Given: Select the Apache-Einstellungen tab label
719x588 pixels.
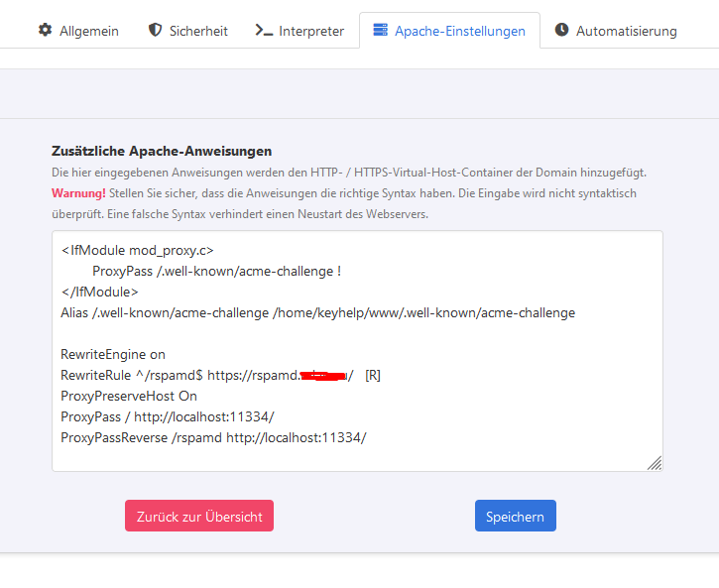Looking at the screenshot, I should (x=459, y=31).
